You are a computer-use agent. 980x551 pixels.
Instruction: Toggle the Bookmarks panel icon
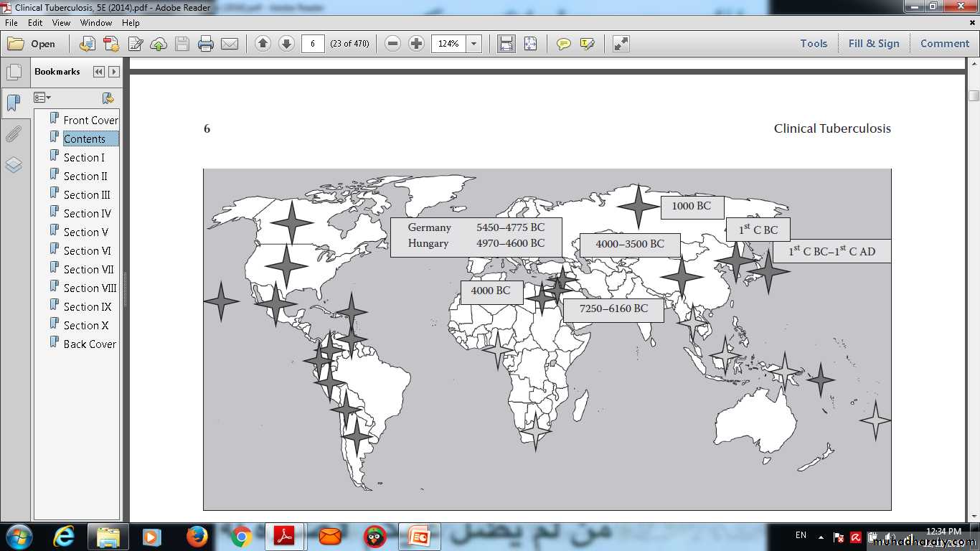pyautogui.click(x=14, y=103)
